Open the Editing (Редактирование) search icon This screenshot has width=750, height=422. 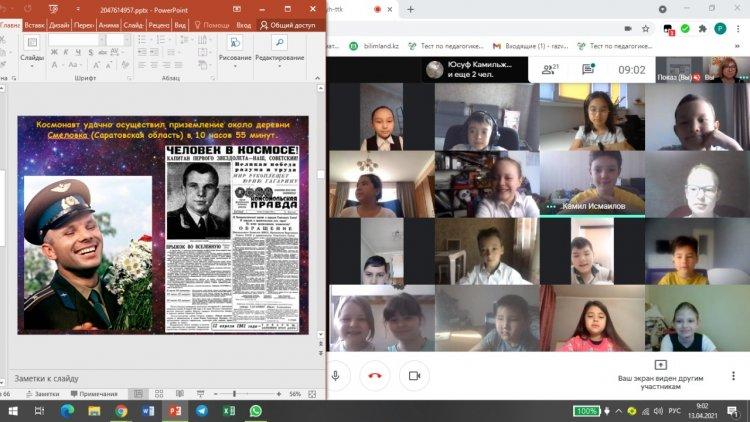279,43
